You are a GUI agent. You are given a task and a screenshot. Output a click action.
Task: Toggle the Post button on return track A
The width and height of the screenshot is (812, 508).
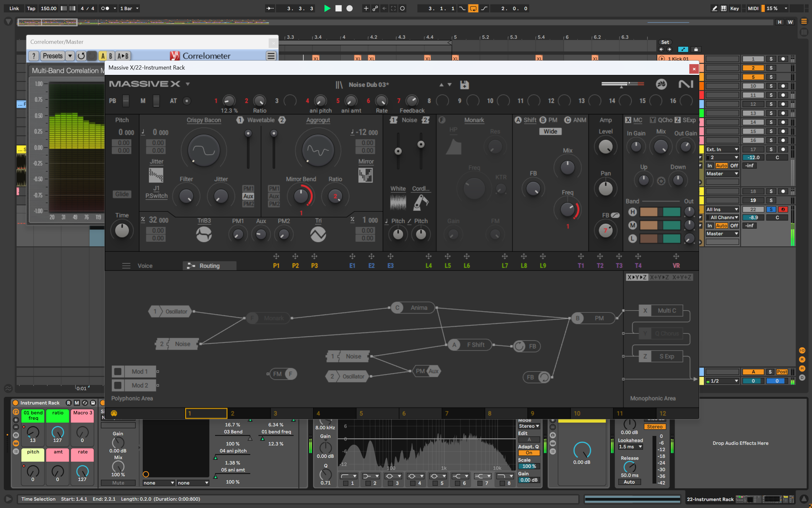pos(782,371)
